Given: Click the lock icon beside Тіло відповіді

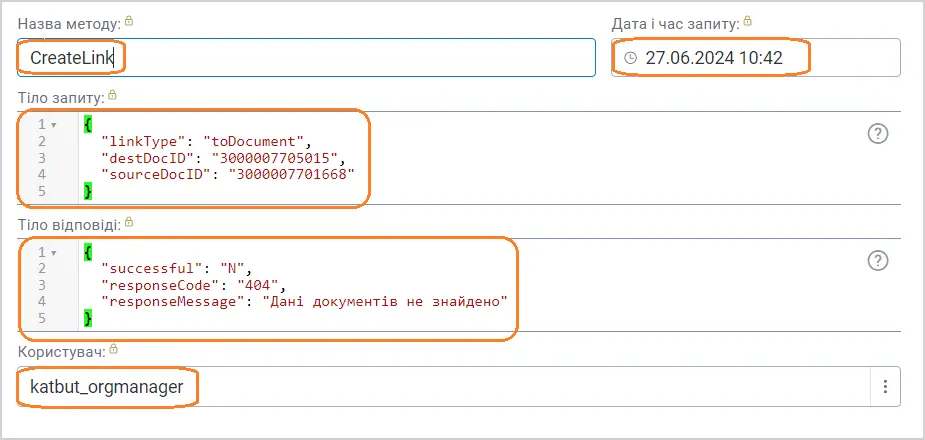Looking at the screenshot, I should (129, 222).
